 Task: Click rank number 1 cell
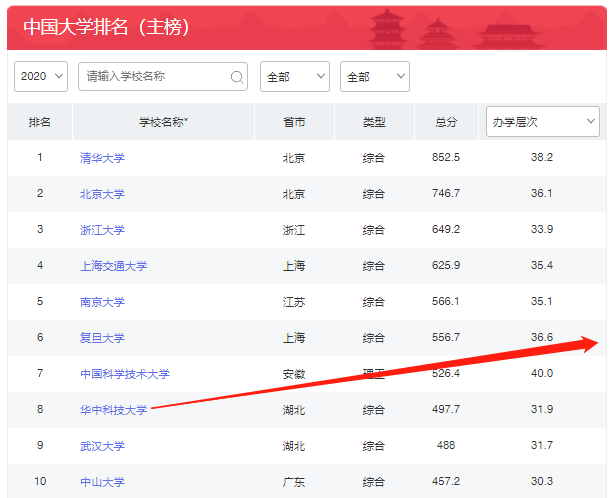coord(40,157)
